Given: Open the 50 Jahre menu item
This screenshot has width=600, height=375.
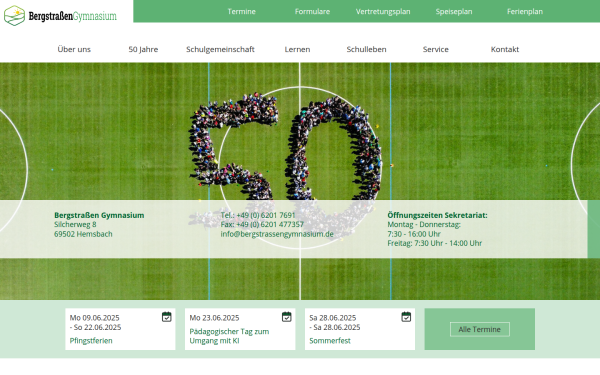Looking at the screenshot, I should pos(143,49).
